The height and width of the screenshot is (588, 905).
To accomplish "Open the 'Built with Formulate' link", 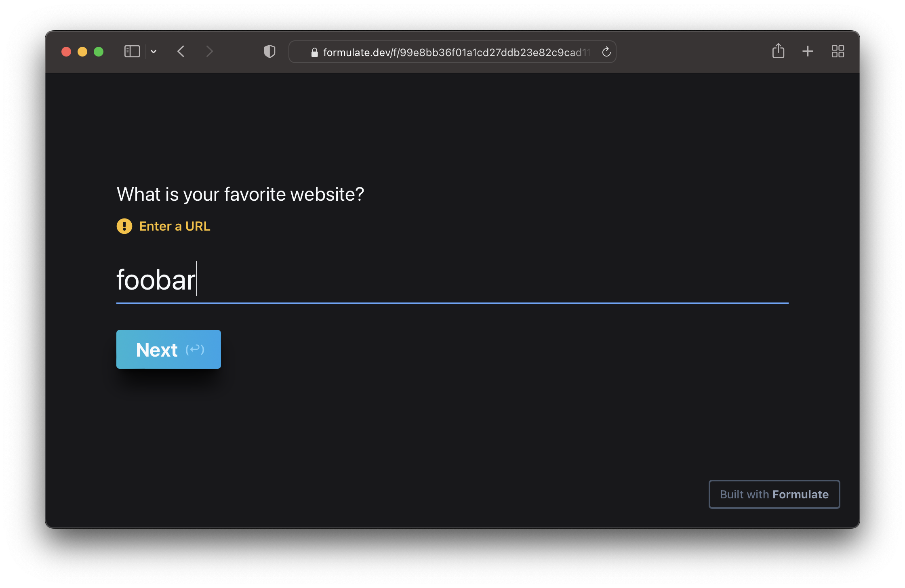I will [774, 494].
